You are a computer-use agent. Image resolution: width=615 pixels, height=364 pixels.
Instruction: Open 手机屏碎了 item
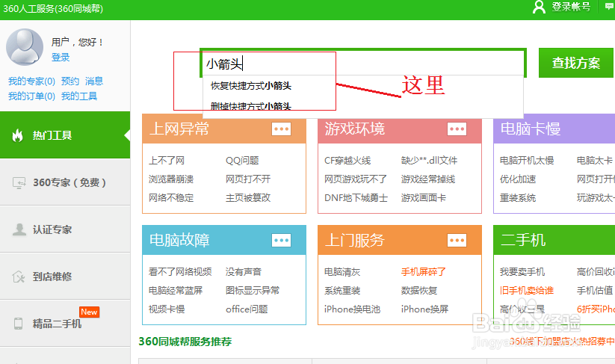point(423,272)
